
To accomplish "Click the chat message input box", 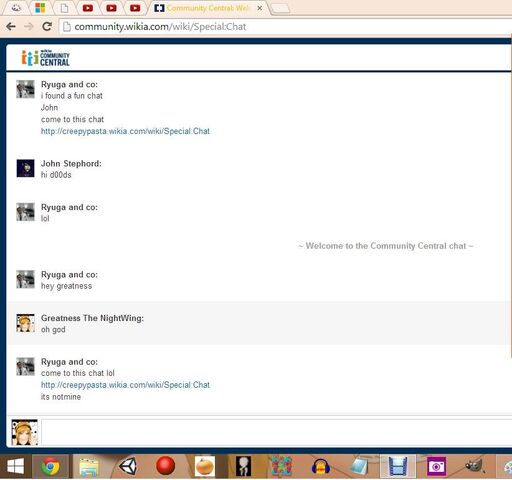I will [276, 432].
